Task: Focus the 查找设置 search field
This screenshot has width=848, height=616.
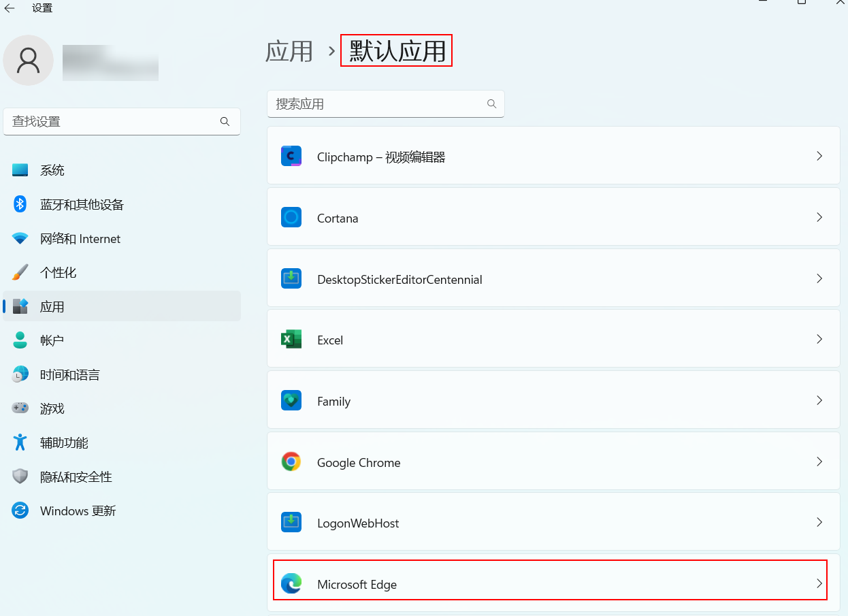Action: point(112,122)
